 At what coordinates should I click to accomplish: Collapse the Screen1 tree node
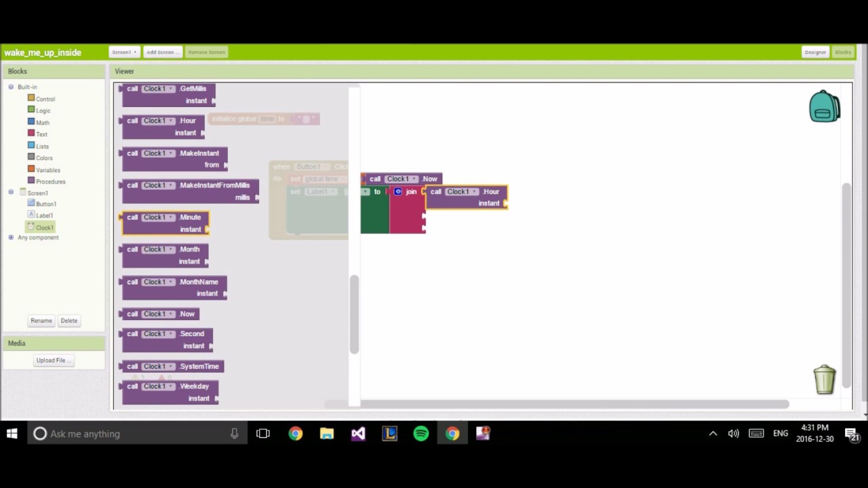[11, 192]
